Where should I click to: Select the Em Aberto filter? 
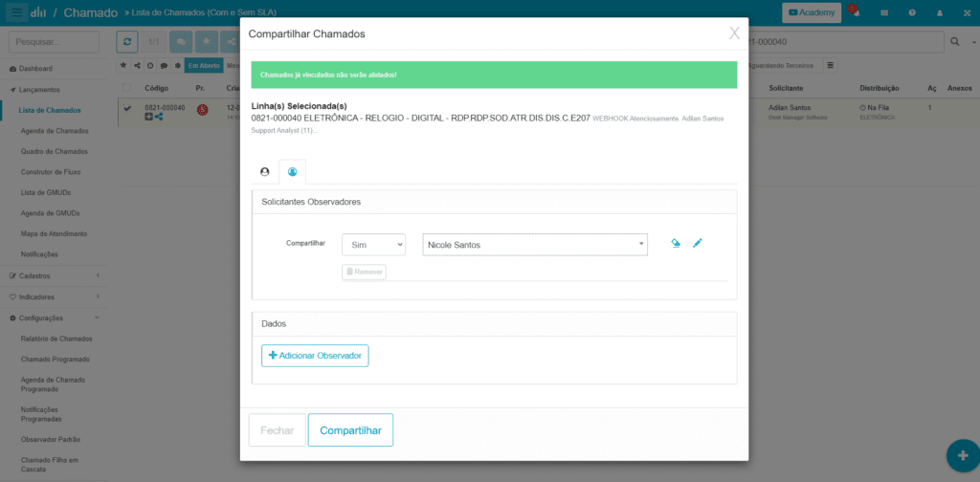tap(204, 65)
